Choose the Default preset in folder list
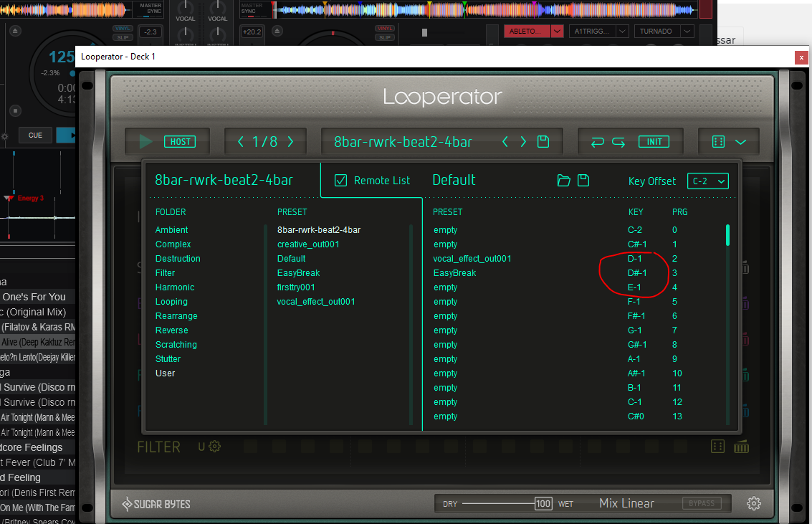Viewport: 812px width, 524px height. (291, 258)
